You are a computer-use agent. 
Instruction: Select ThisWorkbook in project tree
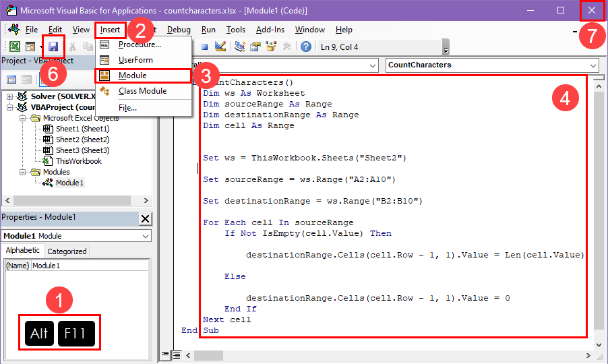click(x=79, y=161)
